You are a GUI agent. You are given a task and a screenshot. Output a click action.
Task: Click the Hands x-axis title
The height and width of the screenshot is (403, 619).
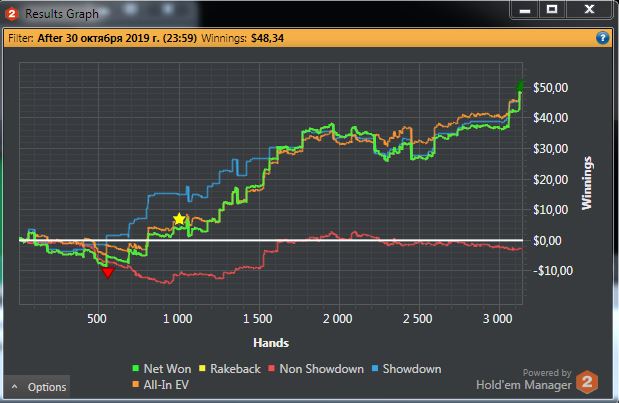(271, 343)
